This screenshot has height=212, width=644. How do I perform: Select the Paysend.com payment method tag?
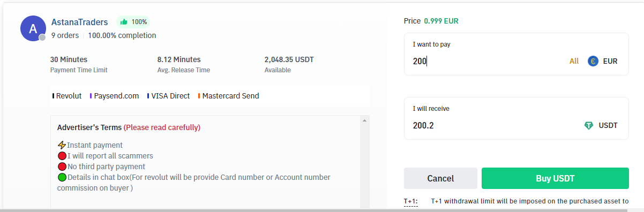pos(114,96)
